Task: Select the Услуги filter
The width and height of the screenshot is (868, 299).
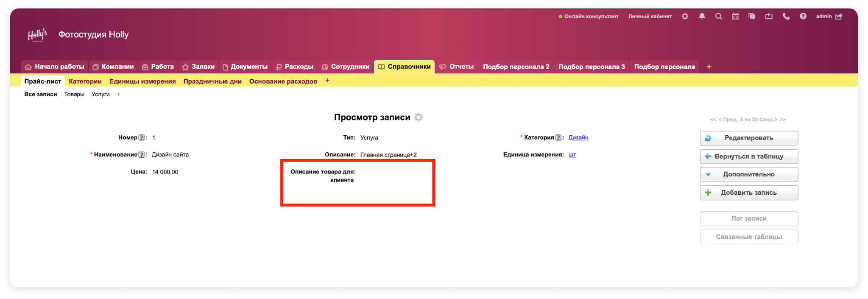Action: [100, 94]
